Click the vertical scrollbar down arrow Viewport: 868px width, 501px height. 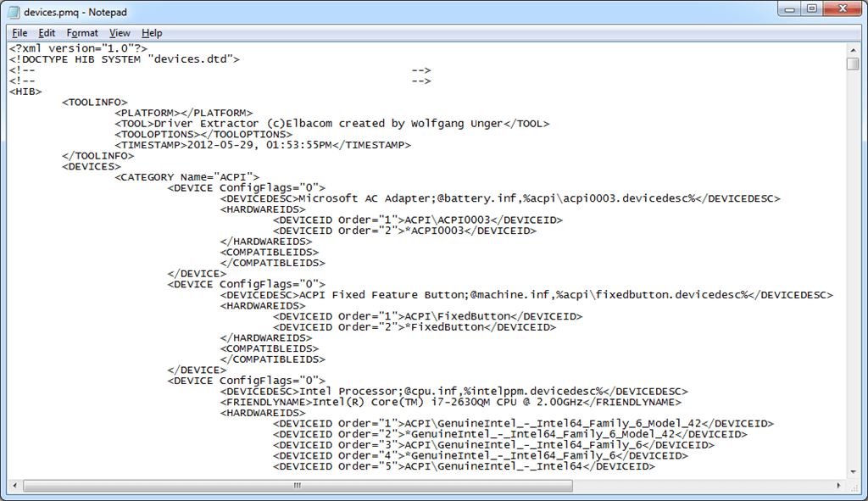click(x=853, y=472)
